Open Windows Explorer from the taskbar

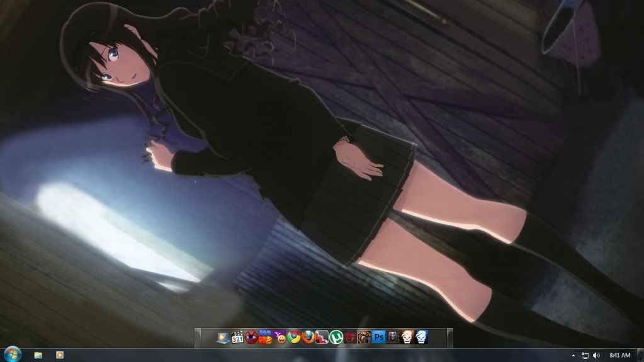point(38,355)
